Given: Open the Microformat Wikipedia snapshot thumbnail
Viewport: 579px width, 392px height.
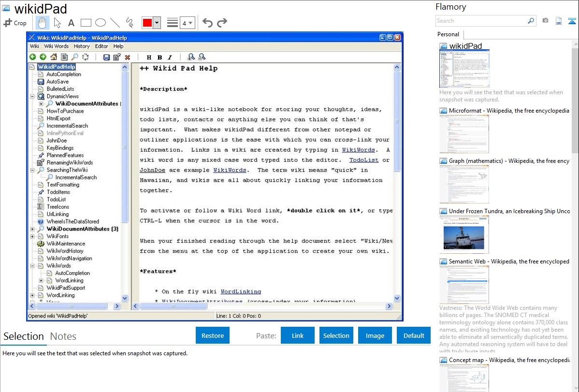Looking at the screenshot, I should 464,134.
